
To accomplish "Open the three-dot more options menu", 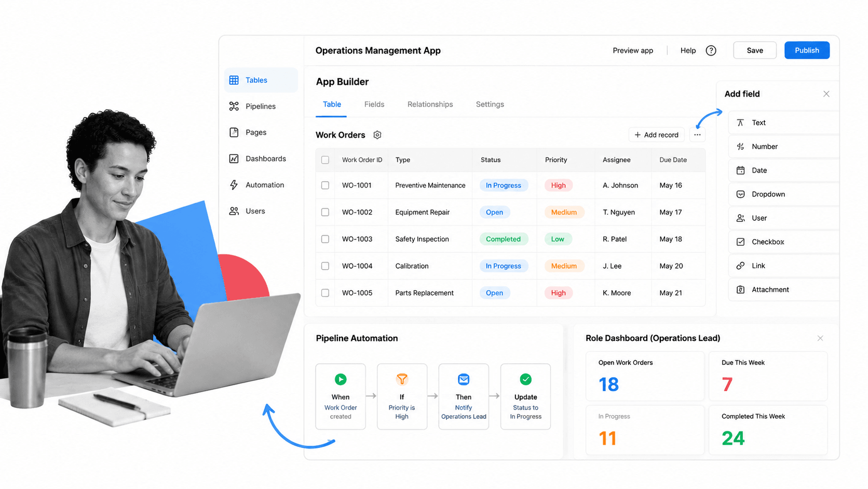I will click(x=697, y=135).
